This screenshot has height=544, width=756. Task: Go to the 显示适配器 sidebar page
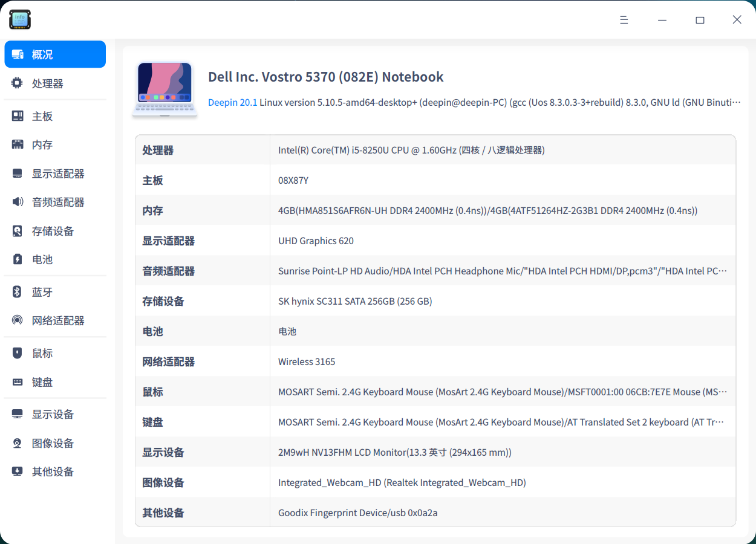click(55, 173)
